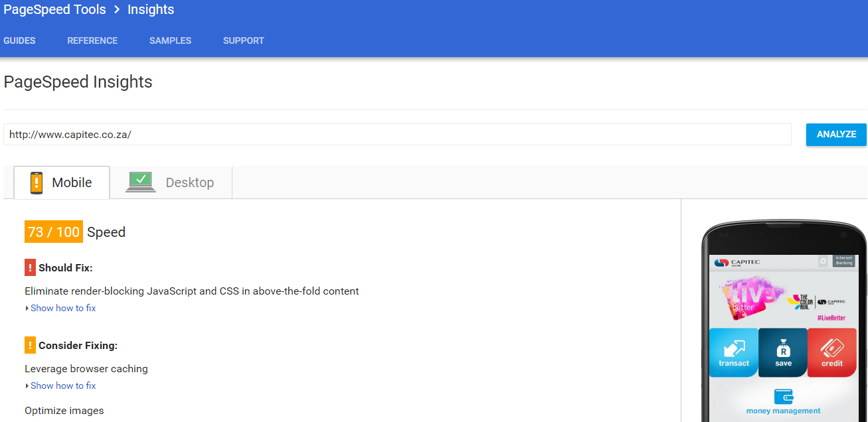Open the REFERENCE menu item

[x=92, y=40]
